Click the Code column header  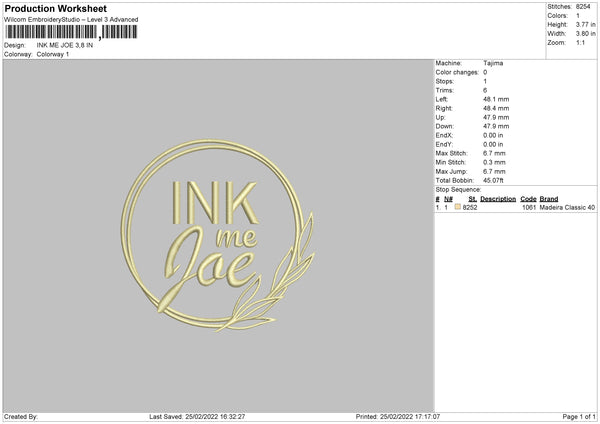coord(528,199)
